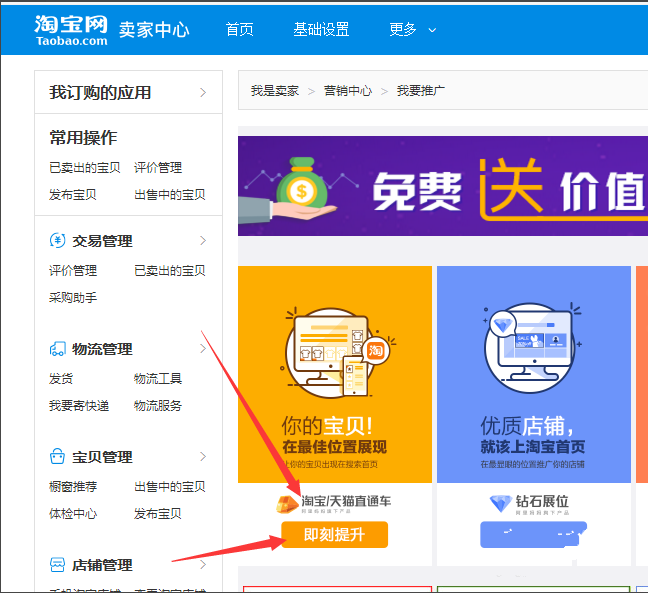Click the 交易管理 yuan icon
Viewport: 648px width, 593px height.
tap(57, 240)
